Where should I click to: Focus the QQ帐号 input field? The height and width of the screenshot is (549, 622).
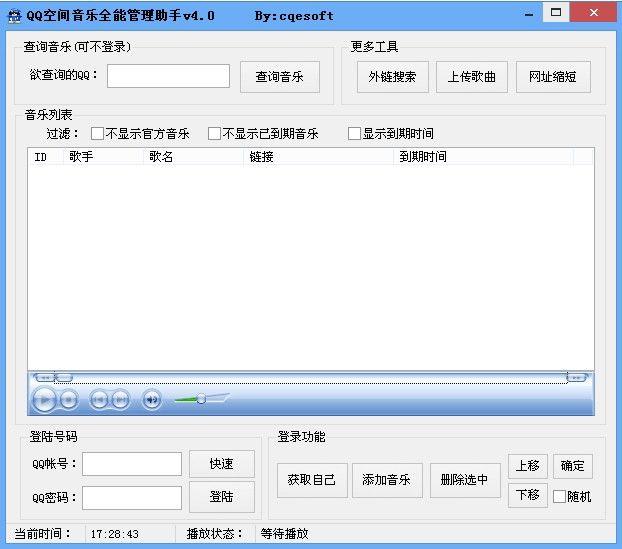[x=132, y=464]
